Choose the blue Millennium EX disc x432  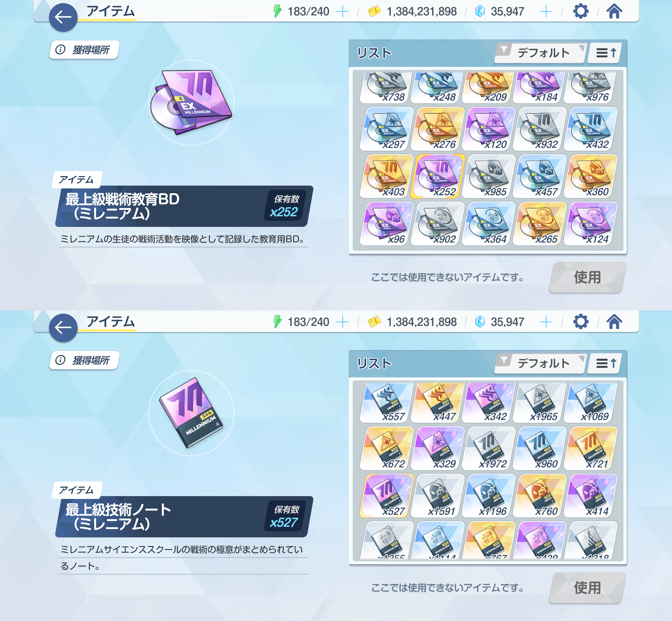tap(591, 129)
